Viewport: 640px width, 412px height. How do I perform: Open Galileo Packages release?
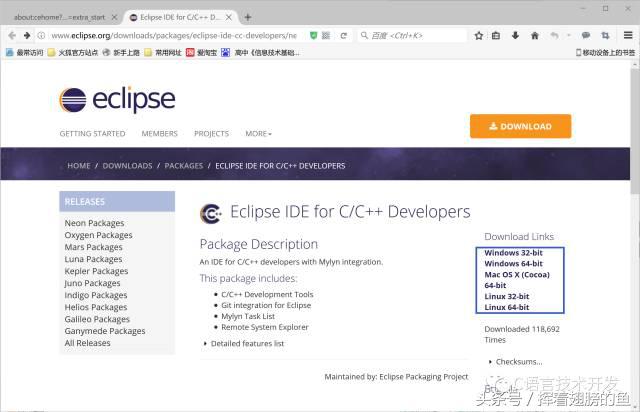click(x=97, y=319)
